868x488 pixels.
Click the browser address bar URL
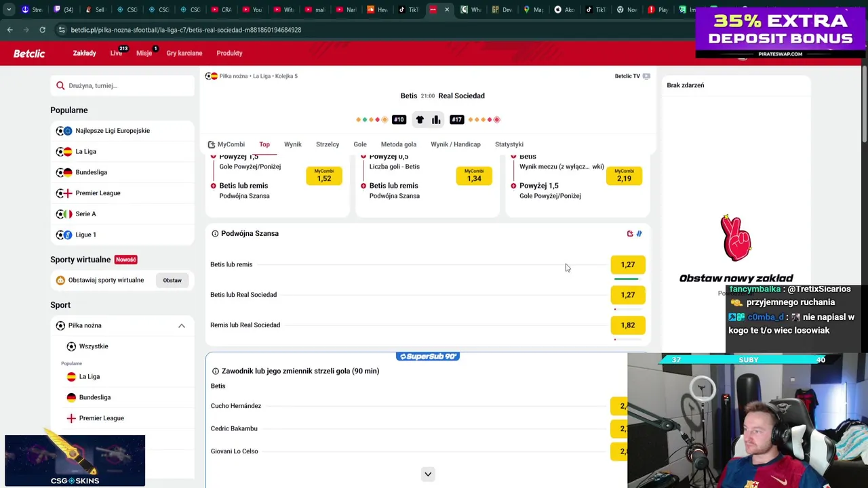click(x=186, y=30)
